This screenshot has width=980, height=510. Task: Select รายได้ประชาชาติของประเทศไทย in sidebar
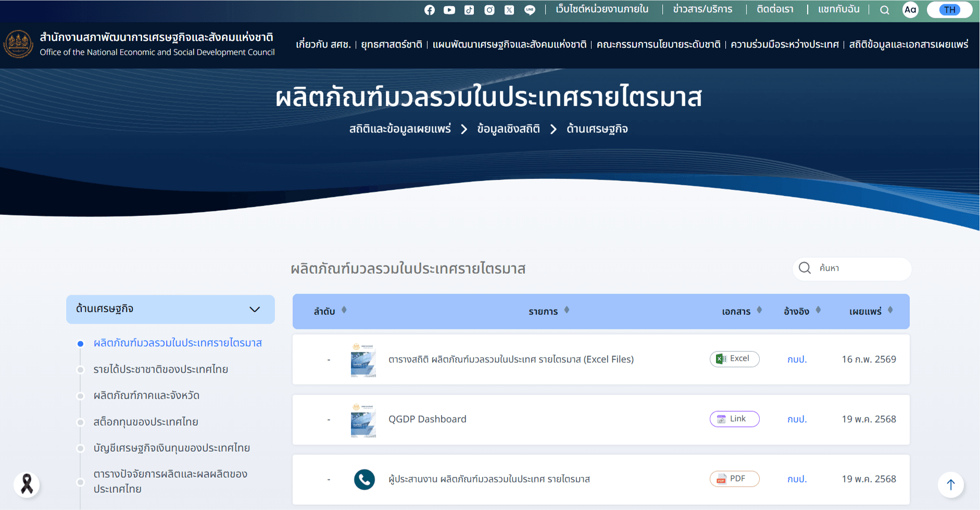click(160, 369)
